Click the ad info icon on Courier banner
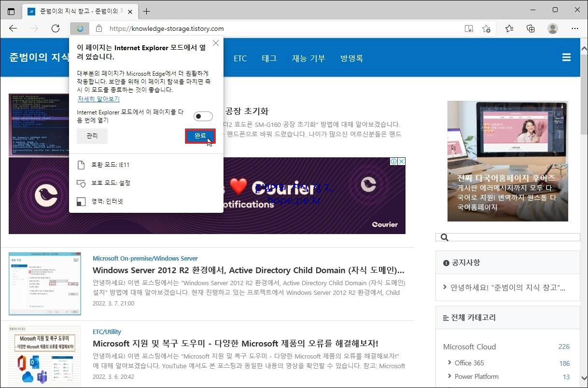Screen dimensions: 588x388 coord(393,161)
